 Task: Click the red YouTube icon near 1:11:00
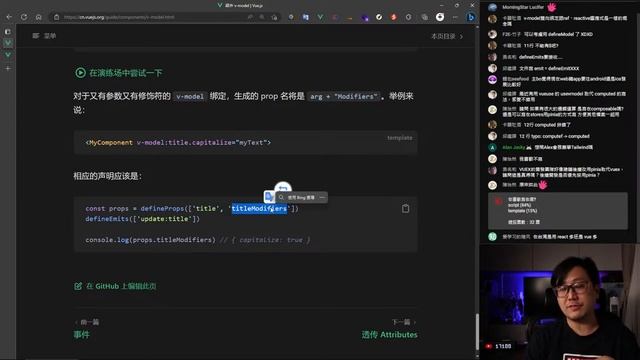pyautogui.click(x=489, y=346)
